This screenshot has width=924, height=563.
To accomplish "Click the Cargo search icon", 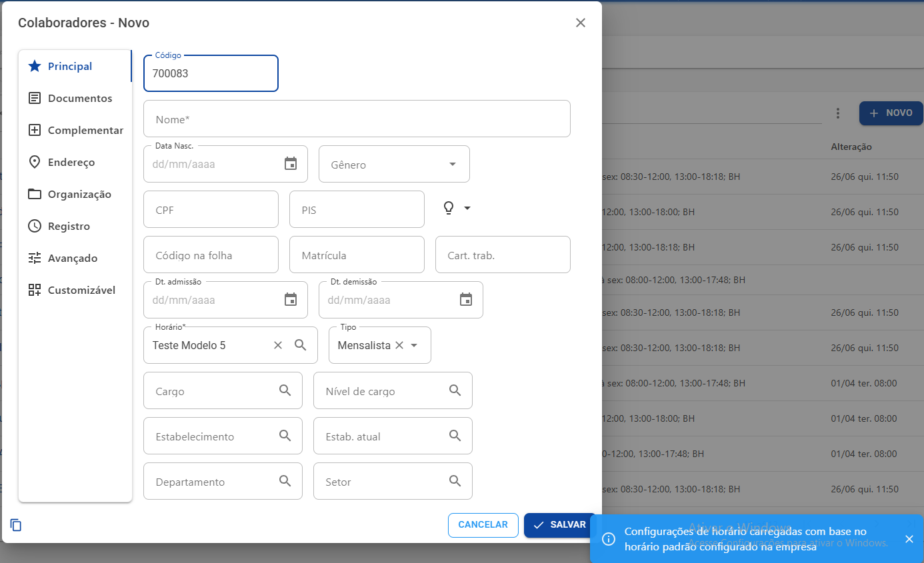I will pos(285,390).
